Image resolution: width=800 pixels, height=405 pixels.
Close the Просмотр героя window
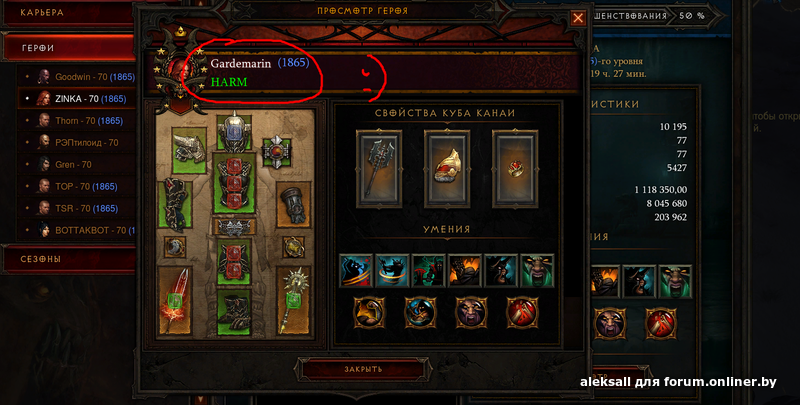(578, 18)
